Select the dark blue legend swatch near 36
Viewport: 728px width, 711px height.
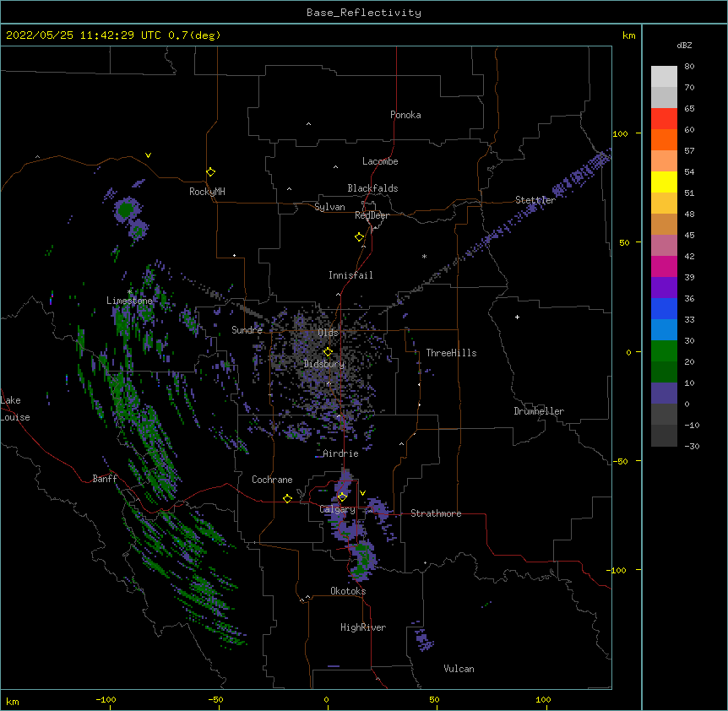664,308
